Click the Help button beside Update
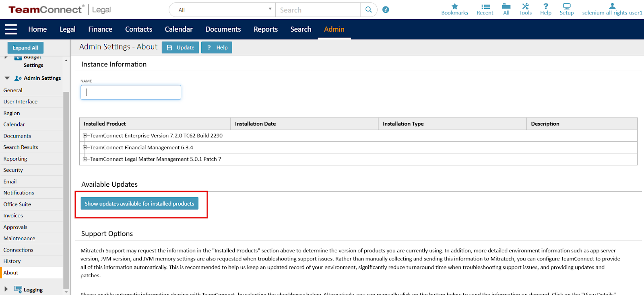This screenshot has height=295, width=644. [x=217, y=47]
